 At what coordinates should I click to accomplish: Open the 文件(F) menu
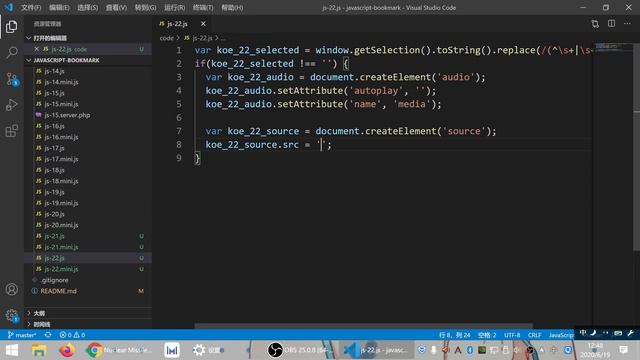click(31, 8)
